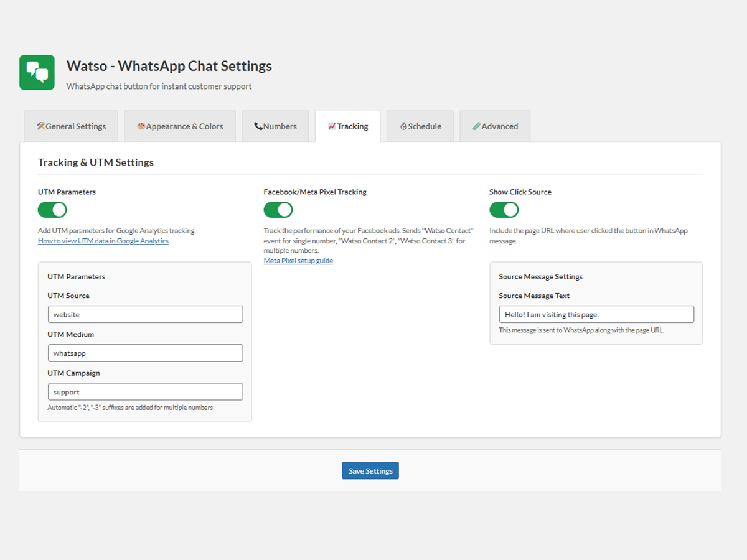Open the General Settings tab
Screen dimensions: 747x560
71,126
